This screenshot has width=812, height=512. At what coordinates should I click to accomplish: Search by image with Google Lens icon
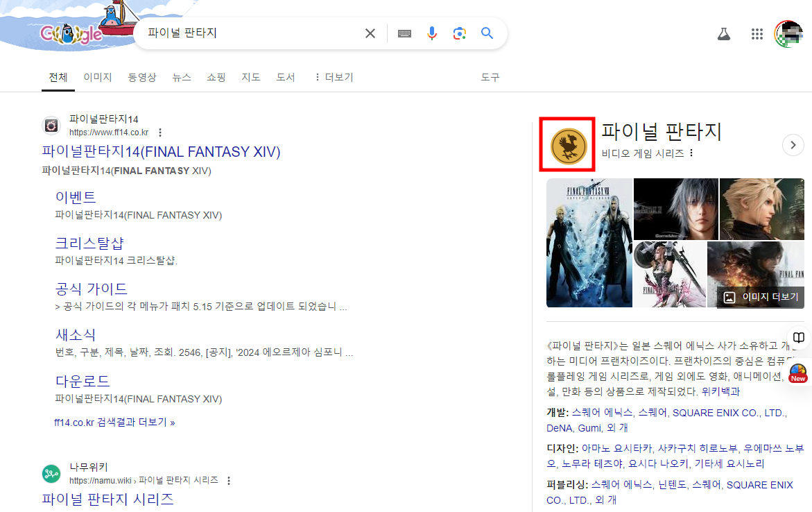point(459,34)
